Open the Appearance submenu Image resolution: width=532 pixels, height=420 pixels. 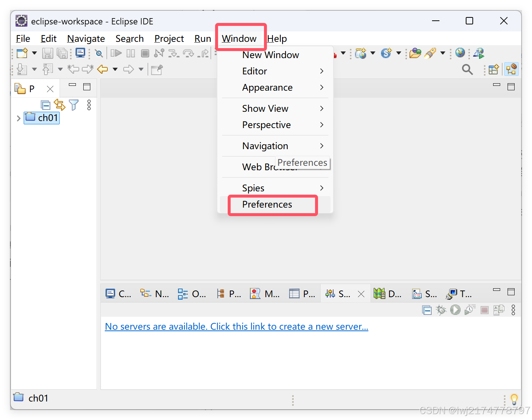point(275,87)
